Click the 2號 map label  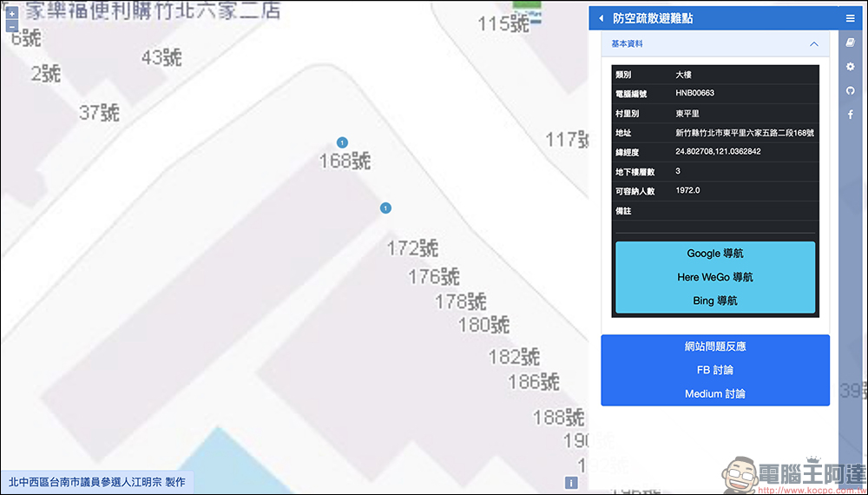[46, 74]
